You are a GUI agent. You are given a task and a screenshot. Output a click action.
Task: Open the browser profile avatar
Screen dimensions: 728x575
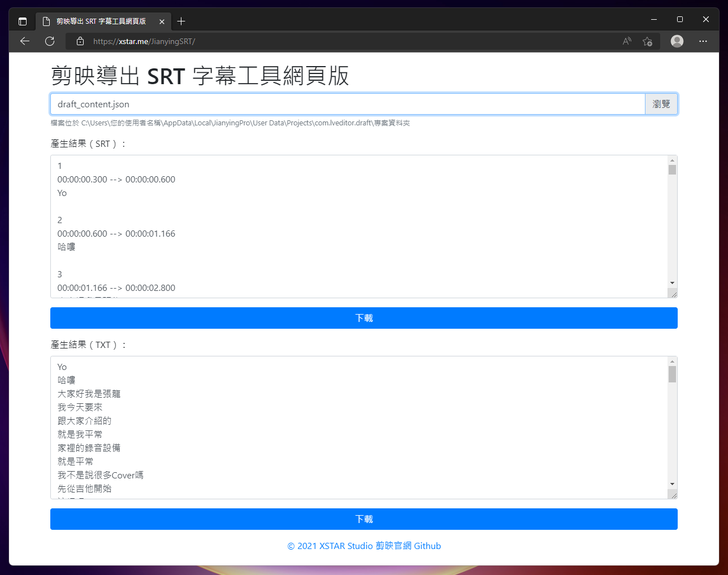click(677, 41)
